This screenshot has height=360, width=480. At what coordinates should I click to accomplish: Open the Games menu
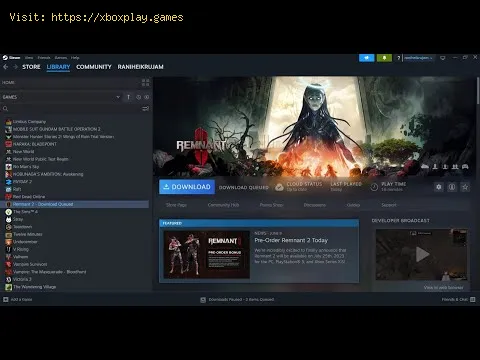click(x=61, y=58)
